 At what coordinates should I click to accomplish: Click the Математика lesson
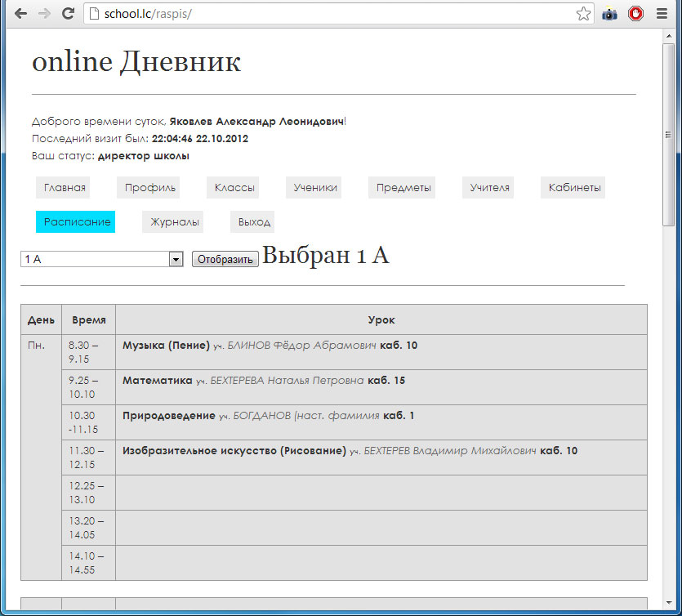pyautogui.click(x=158, y=380)
